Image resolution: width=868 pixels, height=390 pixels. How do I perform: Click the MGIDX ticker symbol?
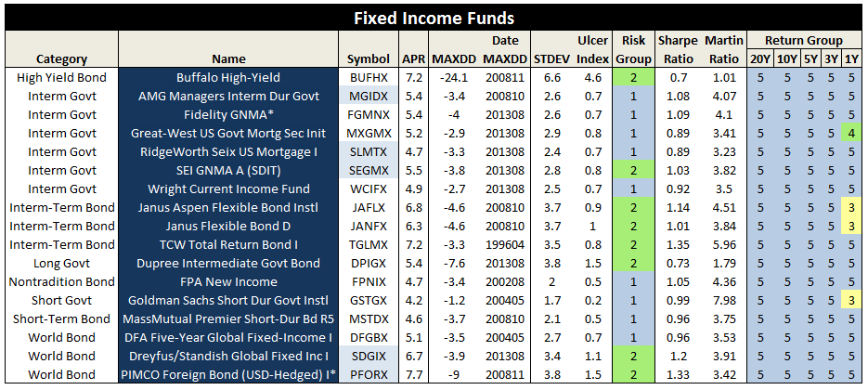point(369,96)
